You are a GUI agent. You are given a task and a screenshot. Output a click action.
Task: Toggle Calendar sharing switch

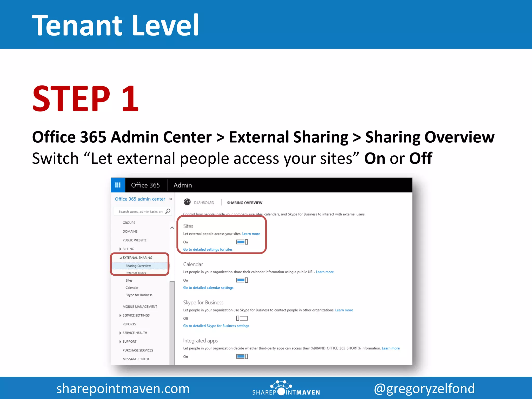pos(242,280)
